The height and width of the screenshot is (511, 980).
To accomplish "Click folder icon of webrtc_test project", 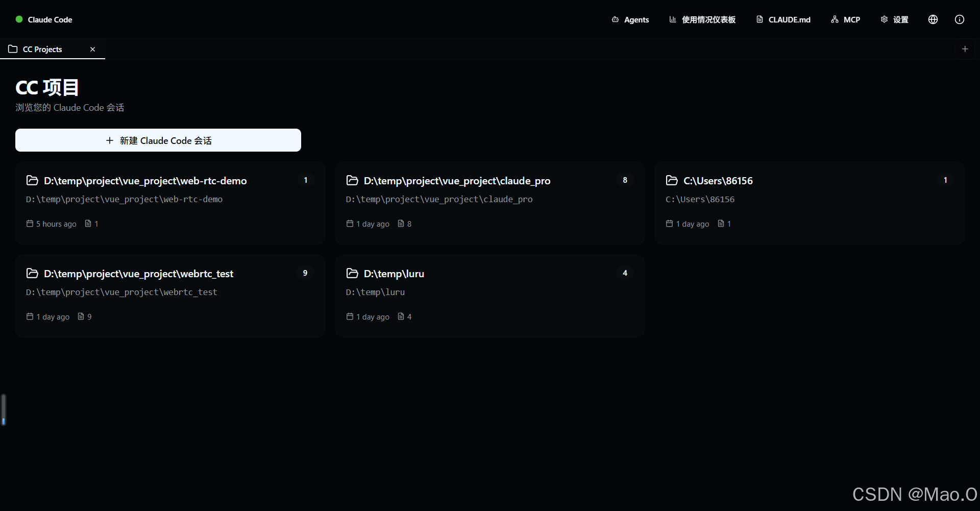I will click(32, 273).
